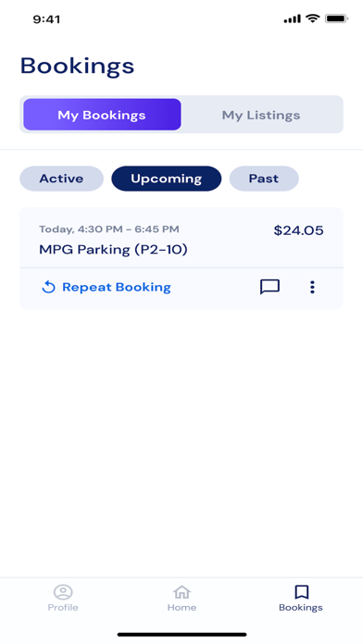The width and height of the screenshot is (363, 644).
Task: Tap the Home tab label
Action: 181,607
